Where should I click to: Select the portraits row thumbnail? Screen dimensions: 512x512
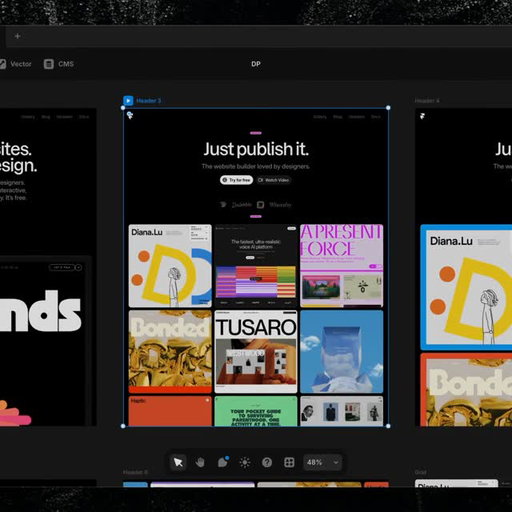342,411
